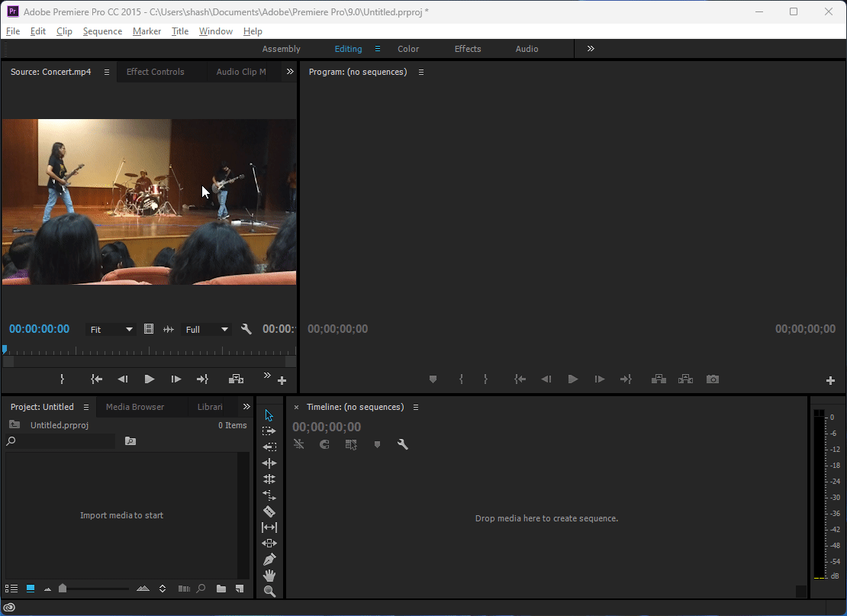
Task: Open Source monitor settings wrench
Action: click(x=246, y=329)
